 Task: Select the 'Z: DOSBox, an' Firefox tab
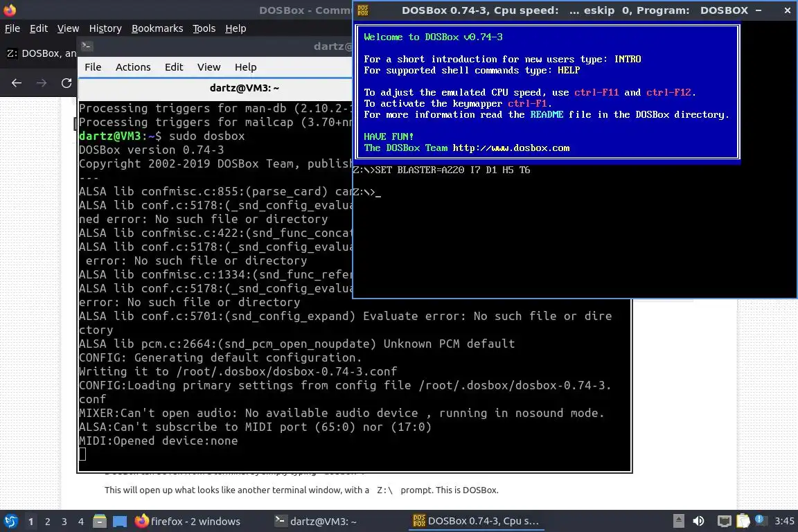41,53
